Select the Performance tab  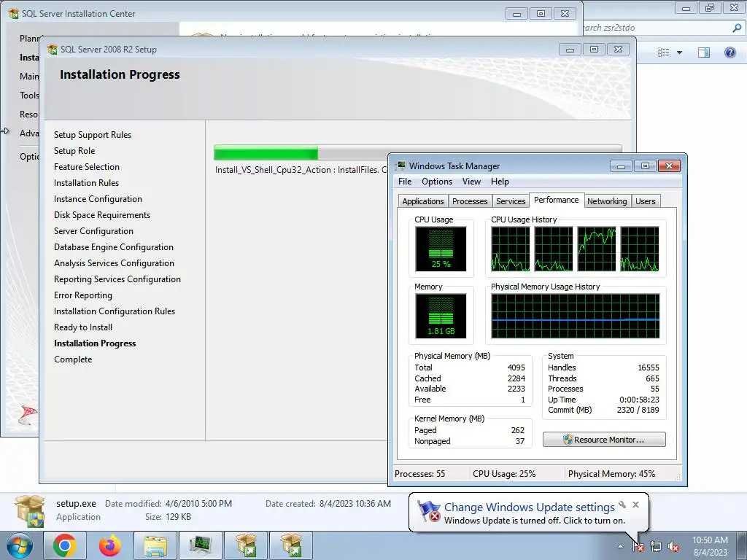[556, 200]
